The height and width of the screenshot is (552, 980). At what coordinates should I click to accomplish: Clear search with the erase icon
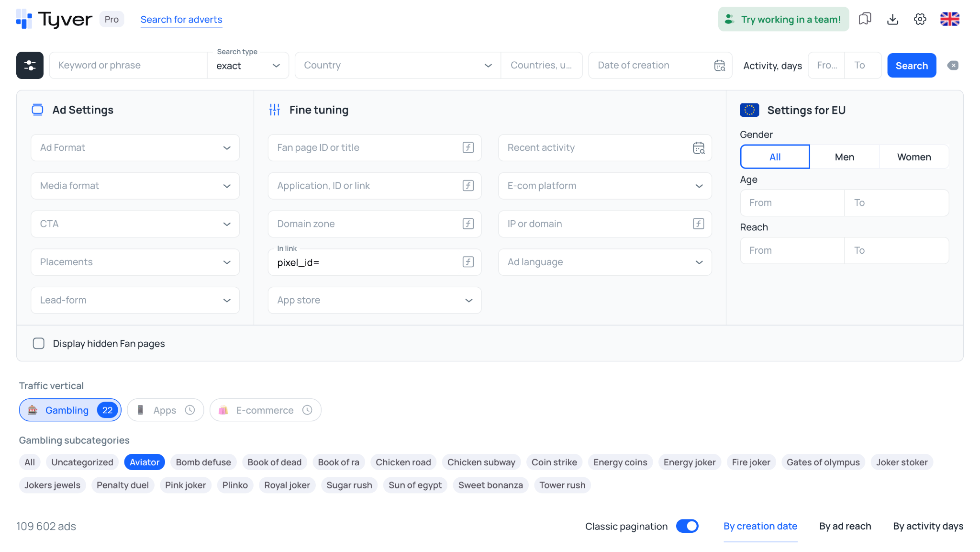(x=953, y=66)
